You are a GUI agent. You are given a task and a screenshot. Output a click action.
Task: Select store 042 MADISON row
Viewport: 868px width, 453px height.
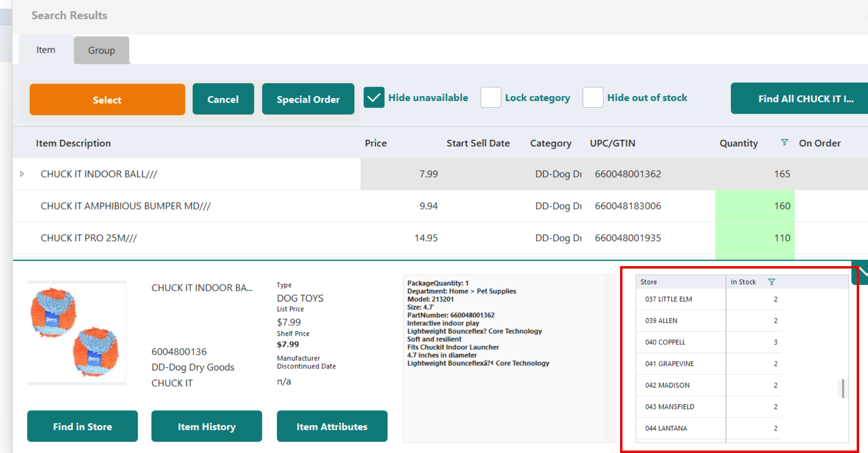click(709, 385)
